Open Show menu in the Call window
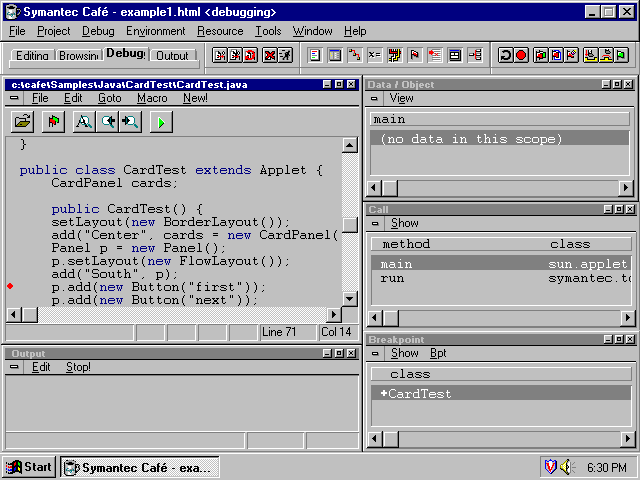Image resolution: width=640 pixels, height=480 pixels. pos(404,223)
